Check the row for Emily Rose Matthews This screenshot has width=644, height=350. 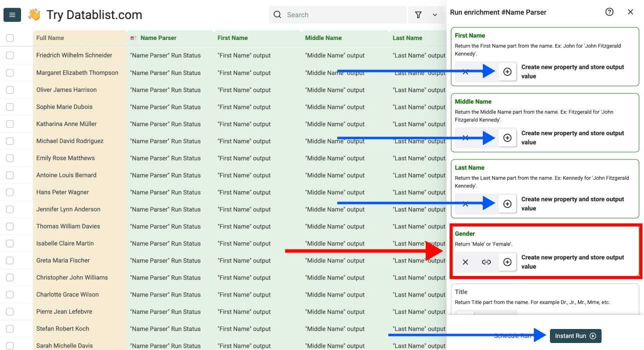[x=10, y=158]
